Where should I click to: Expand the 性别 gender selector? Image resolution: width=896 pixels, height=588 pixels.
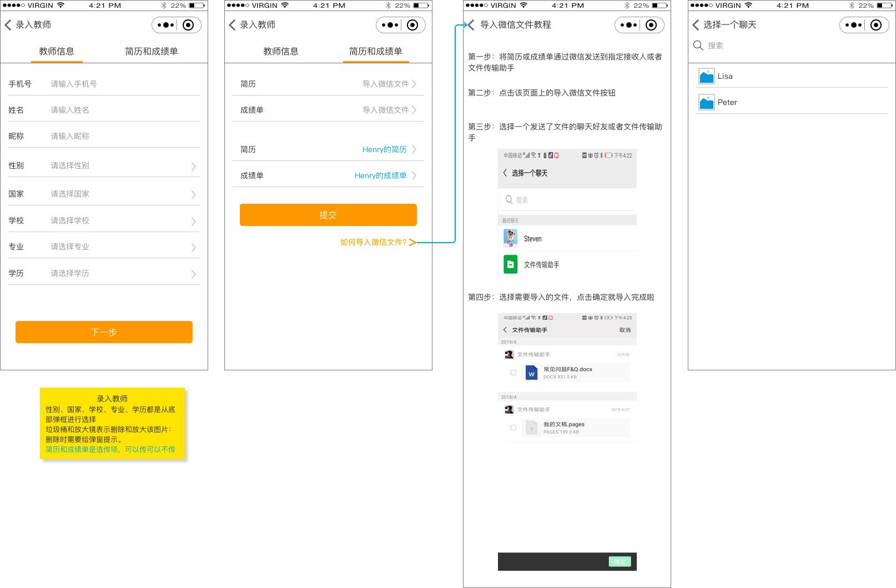point(193,166)
